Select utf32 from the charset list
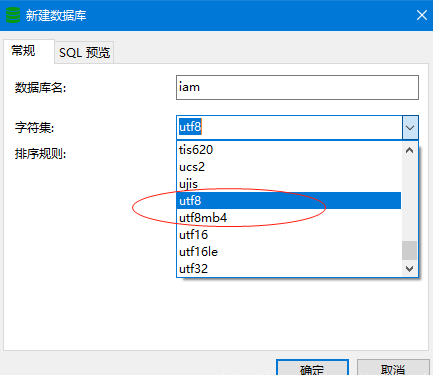This screenshot has height=375, width=433. click(x=289, y=269)
